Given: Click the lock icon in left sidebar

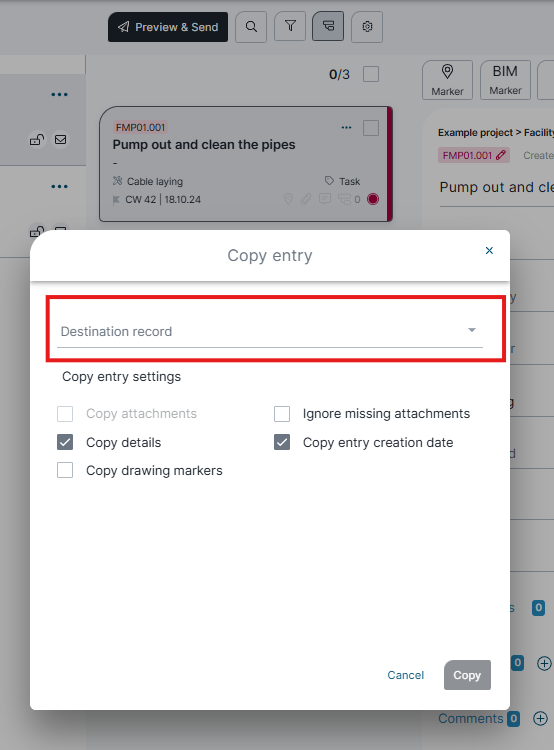Looking at the screenshot, I should 37,140.
